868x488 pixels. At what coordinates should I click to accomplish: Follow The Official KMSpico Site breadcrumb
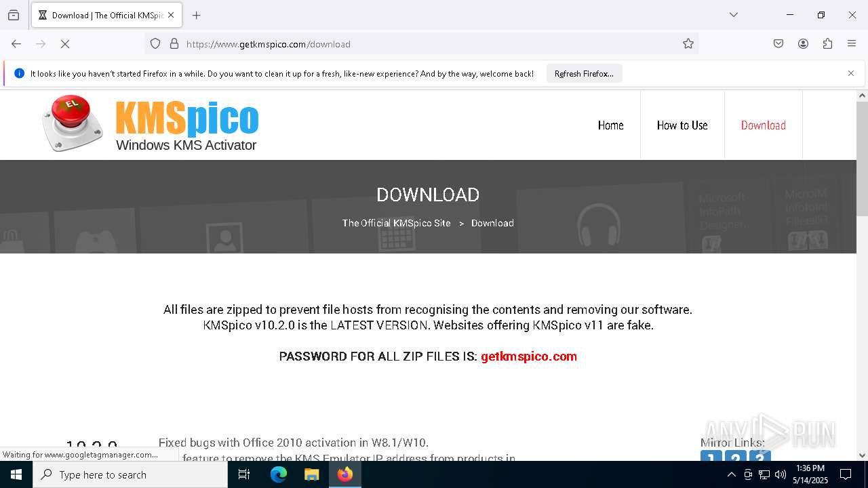coord(396,223)
